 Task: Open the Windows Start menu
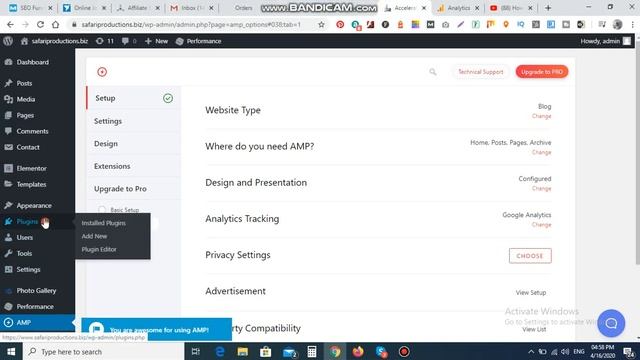[x=11, y=351]
